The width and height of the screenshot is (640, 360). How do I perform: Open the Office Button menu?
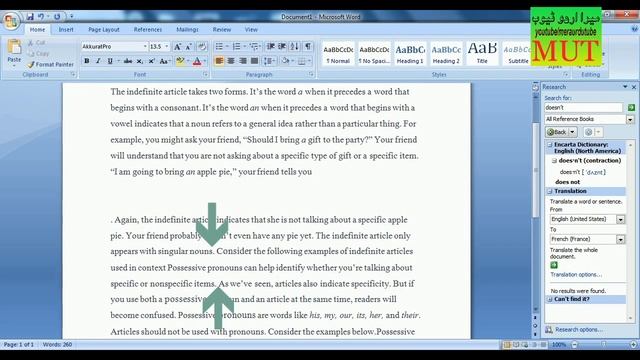[11, 21]
